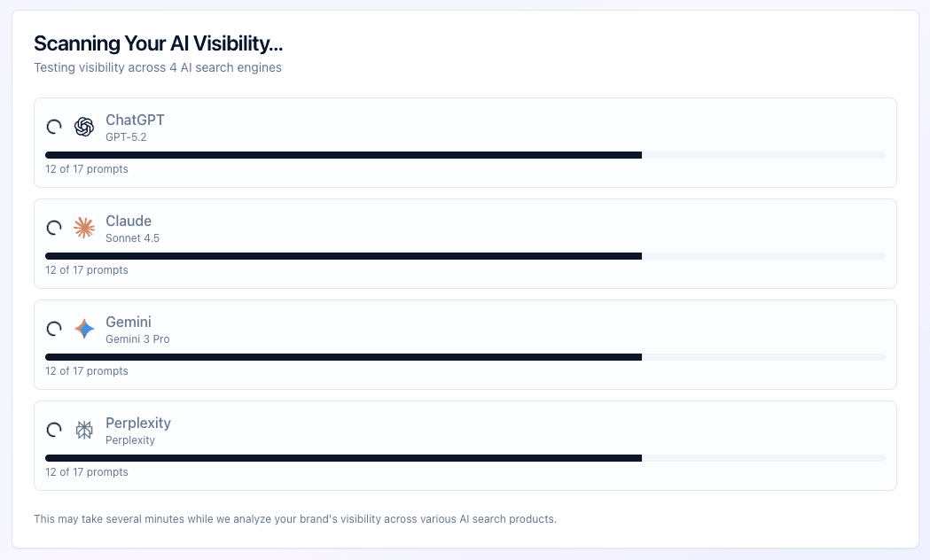Click the footer text about analysis taking minutes
Image resolution: width=930 pixels, height=560 pixels.
[x=295, y=519]
